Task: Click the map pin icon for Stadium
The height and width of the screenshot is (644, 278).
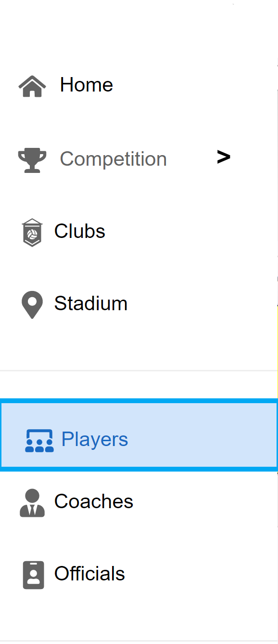Action: (32, 305)
